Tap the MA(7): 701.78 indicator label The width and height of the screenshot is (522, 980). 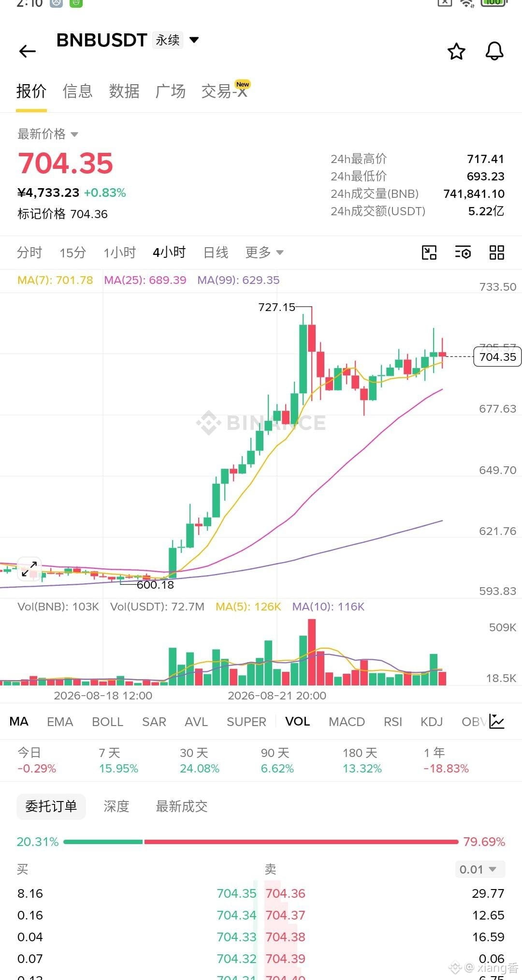(55, 280)
